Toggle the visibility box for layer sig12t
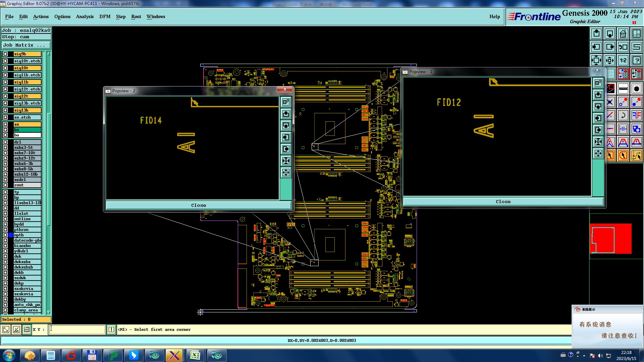Screen dimensions: 644x362 click(5, 96)
